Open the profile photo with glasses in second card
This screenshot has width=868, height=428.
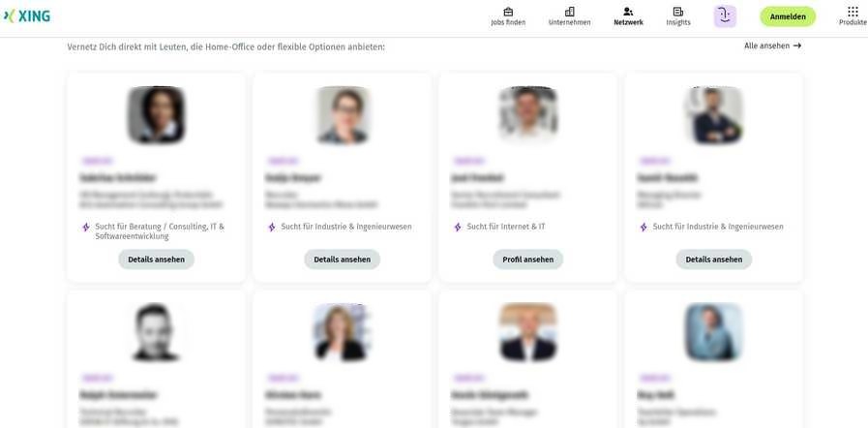[343, 114]
